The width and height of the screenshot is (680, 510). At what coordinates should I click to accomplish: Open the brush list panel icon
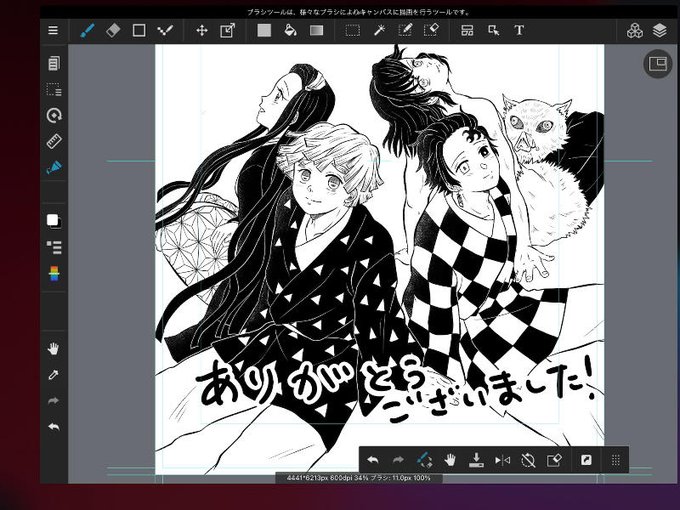point(54,247)
